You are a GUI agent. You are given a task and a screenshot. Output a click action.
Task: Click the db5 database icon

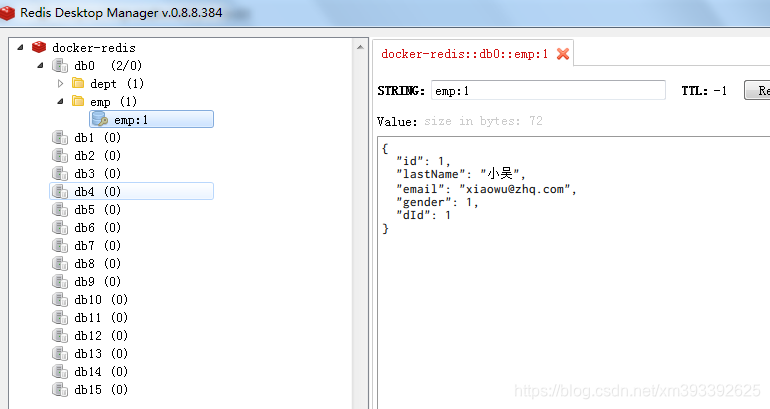(x=59, y=210)
